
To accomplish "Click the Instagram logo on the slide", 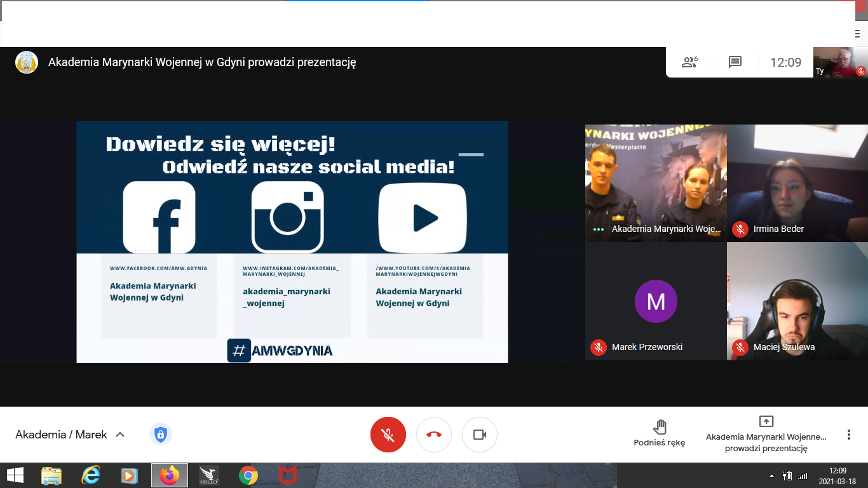I will point(288,217).
